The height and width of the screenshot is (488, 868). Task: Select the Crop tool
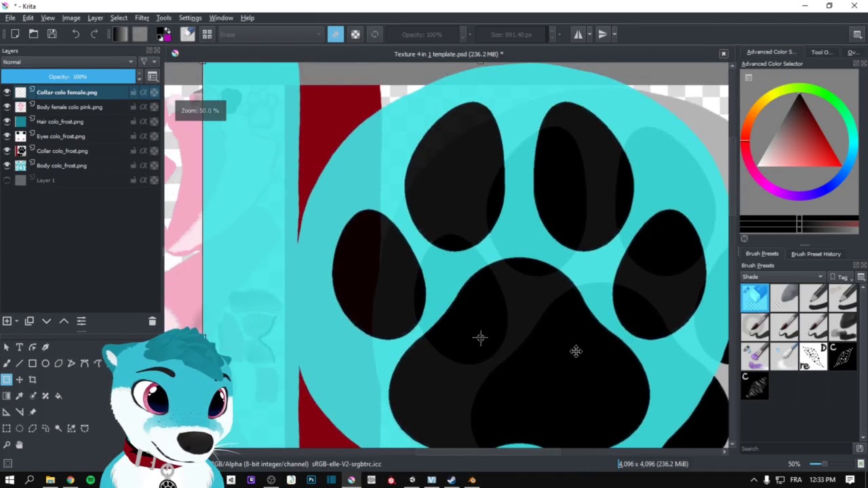pos(32,380)
